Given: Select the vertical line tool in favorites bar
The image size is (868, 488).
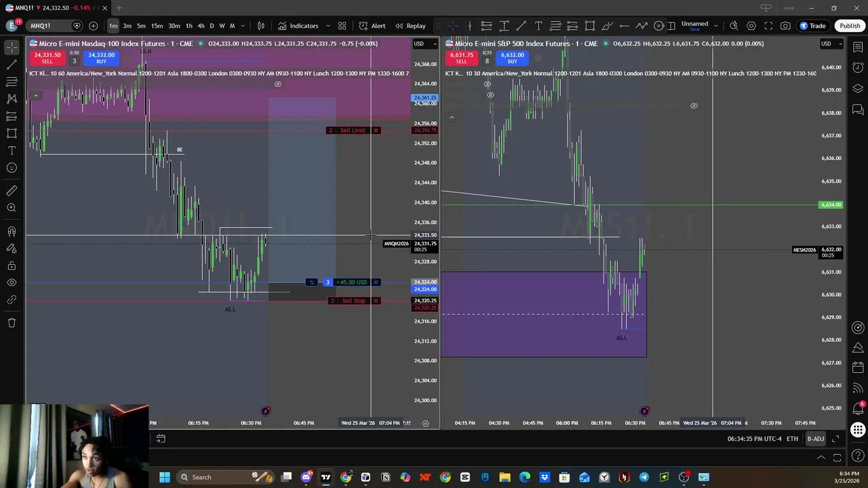Looking at the screenshot, I should point(469,26).
